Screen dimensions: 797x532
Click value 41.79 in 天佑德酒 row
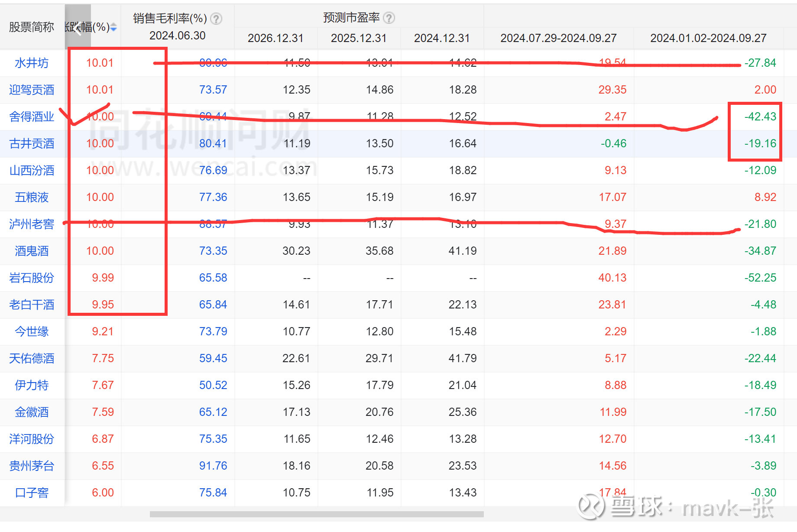click(x=463, y=358)
